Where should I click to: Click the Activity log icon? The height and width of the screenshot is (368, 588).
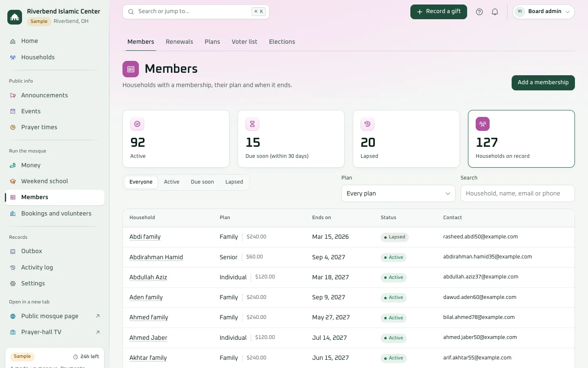13,268
